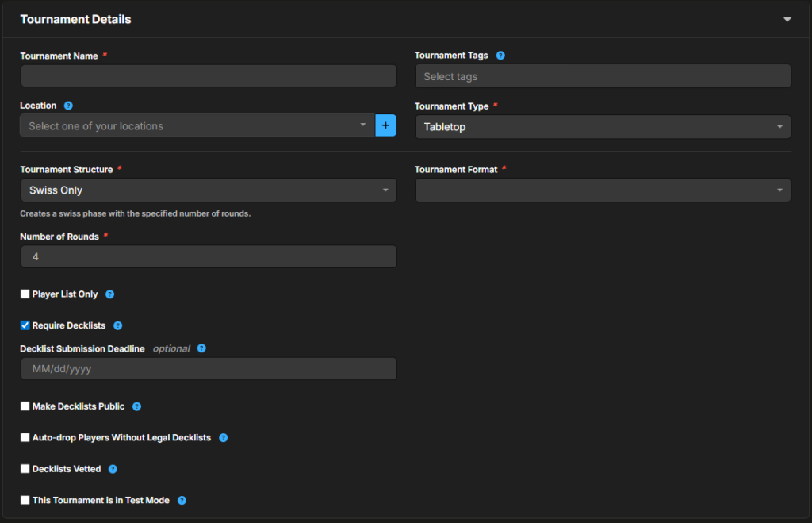
Task: Open help for Test Mode option
Action: (182, 501)
